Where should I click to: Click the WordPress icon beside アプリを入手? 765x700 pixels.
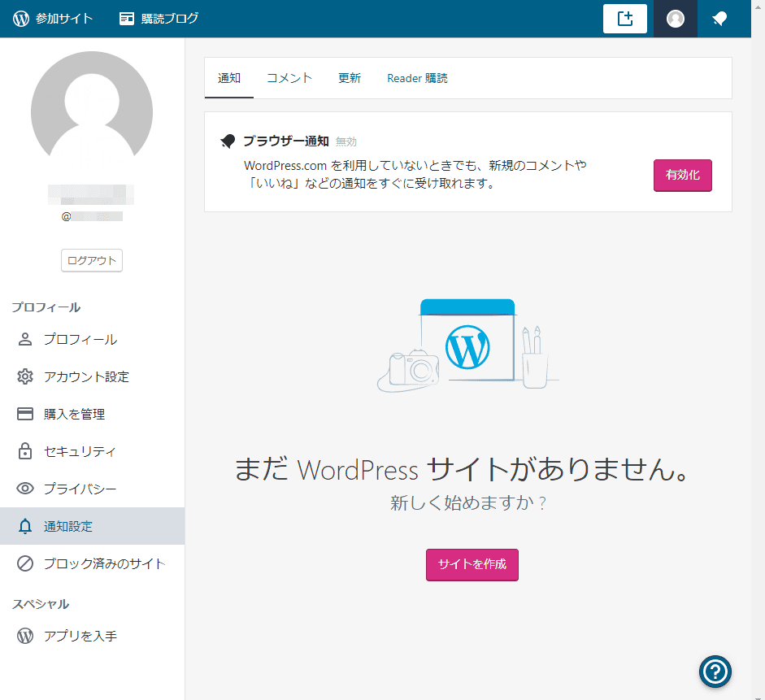click(x=25, y=636)
